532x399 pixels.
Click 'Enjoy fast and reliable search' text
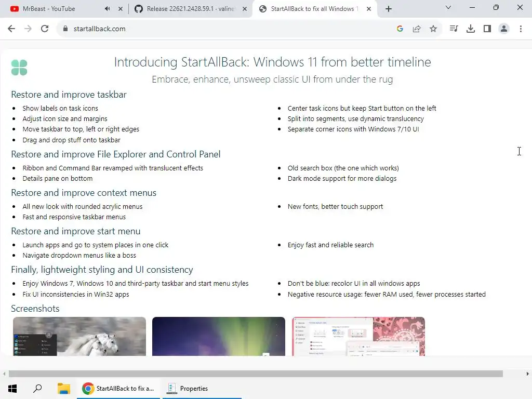click(330, 245)
